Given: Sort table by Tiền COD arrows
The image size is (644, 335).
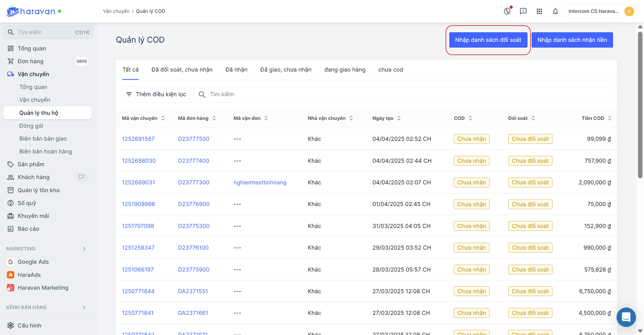Looking at the screenshot, I should [610, 118].
